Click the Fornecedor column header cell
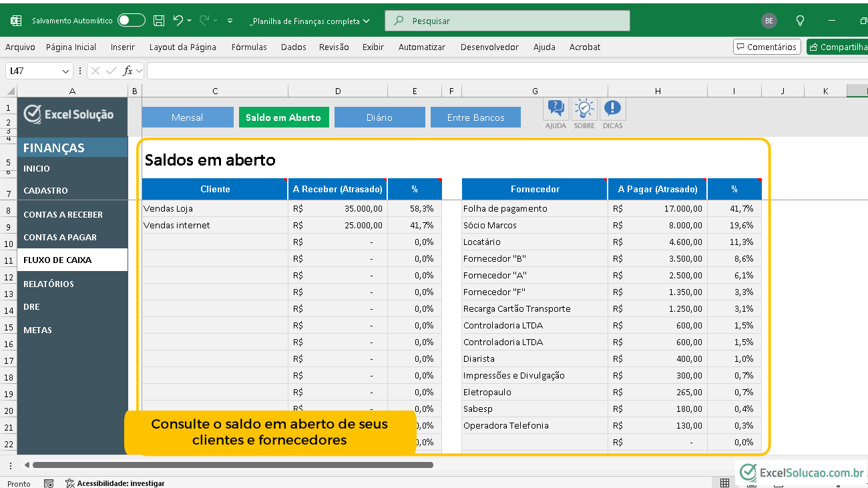Viewport: 868px width, 488px height. pyautogui.click(x=535, y=189)
